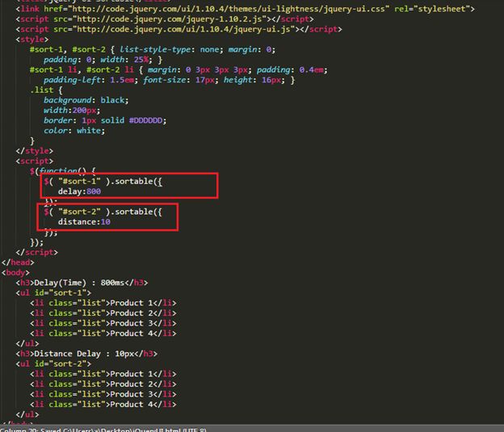
Task: Click the opening <style> tag
Action: pyautogui.click(x=32, y=40)
